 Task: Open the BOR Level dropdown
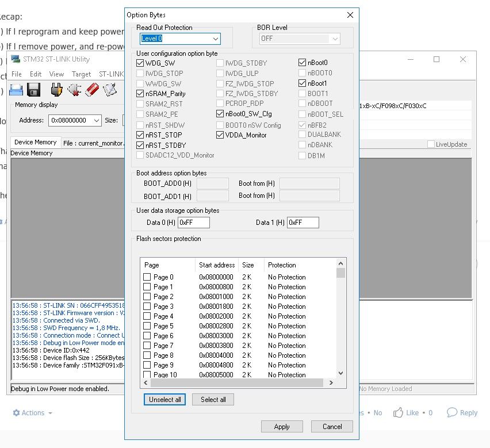tap(335, 39)
